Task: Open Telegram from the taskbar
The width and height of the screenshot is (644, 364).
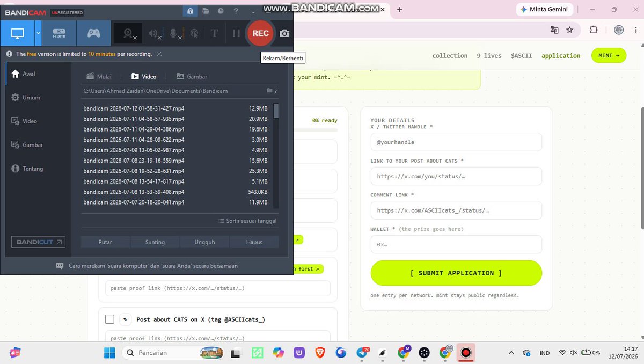Action: (362, 353)
